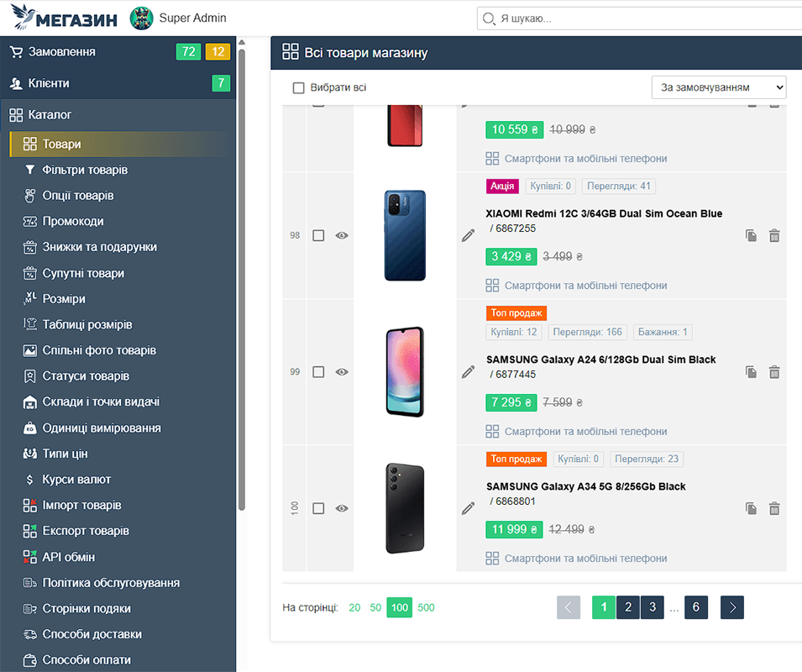The image size is (802, 672).
Task: Open Фільтри товарів page
Action: tap(85, 170)
